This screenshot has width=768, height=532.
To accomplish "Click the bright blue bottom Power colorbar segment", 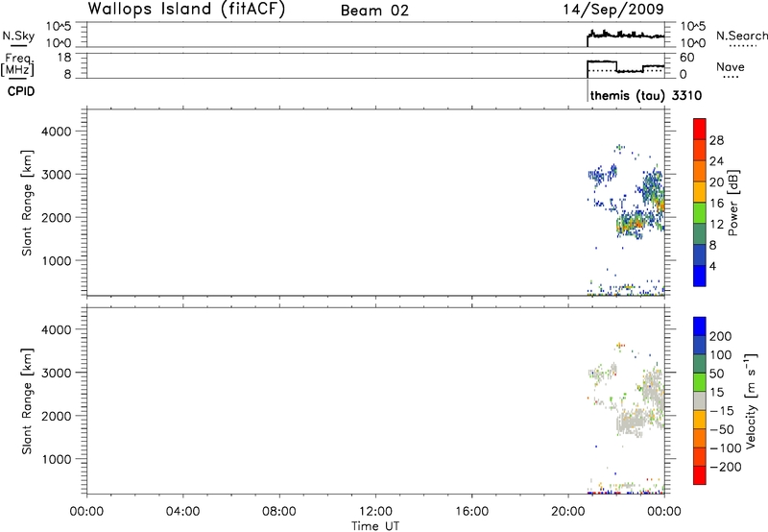I will point(700,276).
